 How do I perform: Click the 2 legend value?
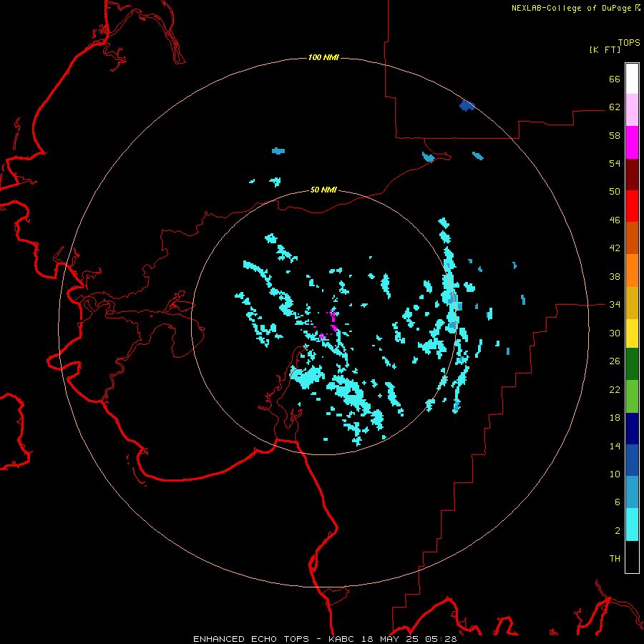pyautogui.click(x=618, y=531)
